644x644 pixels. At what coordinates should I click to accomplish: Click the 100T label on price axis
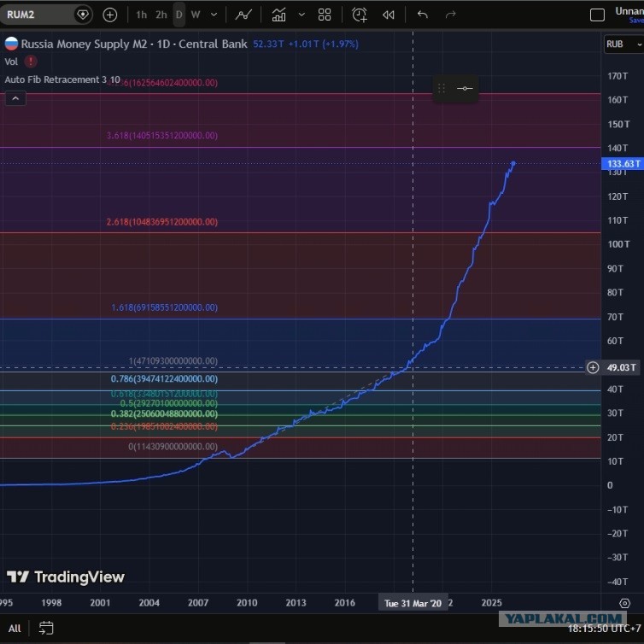pyautogui.click(x=618, y=244)
